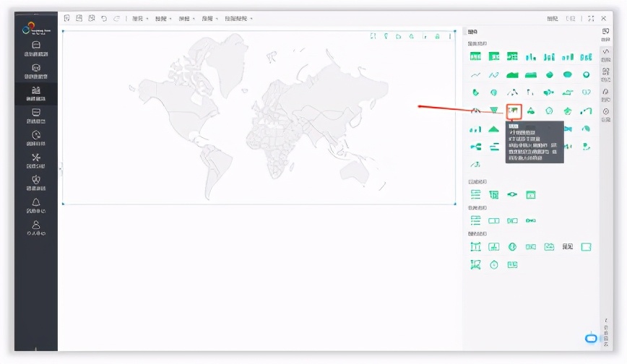The image size is (627, 364).
Task: Click the undo arrow in top toolbar
Action: [x=104, y=18]
